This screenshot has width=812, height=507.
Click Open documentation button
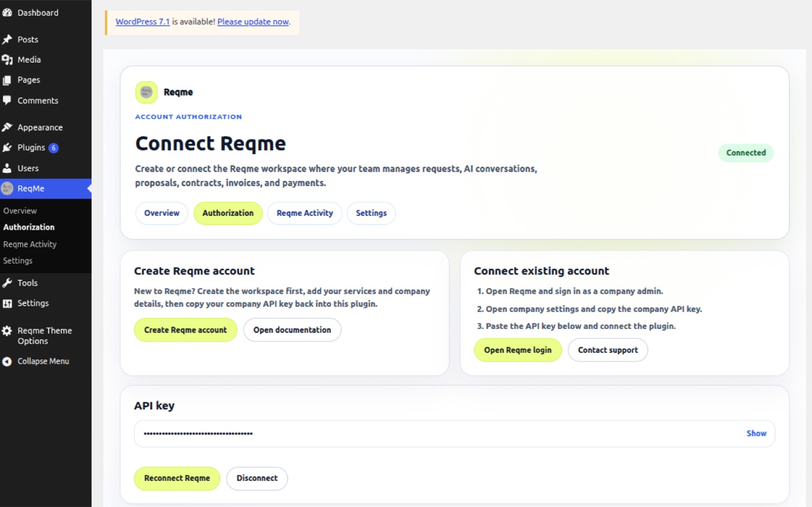coord(292,329)
